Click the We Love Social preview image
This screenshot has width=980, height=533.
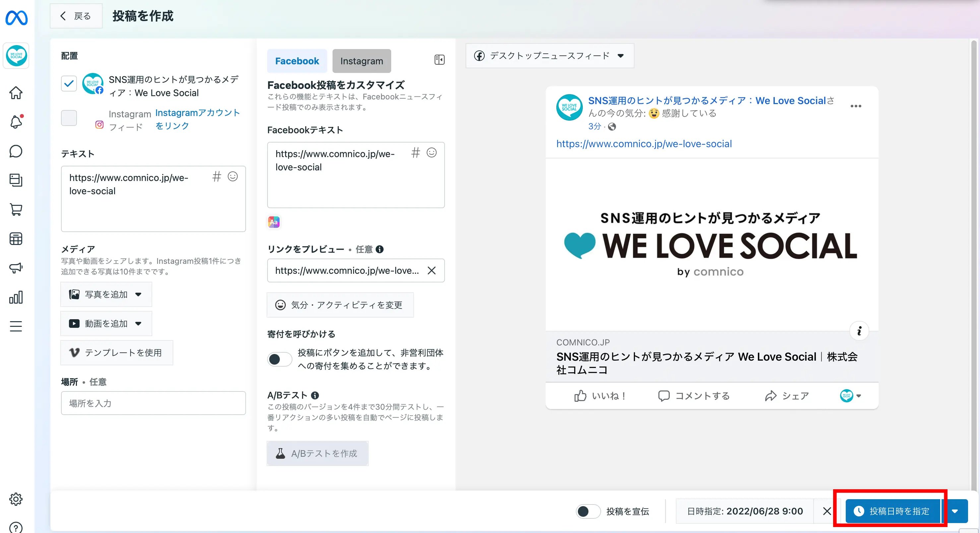click(x=712, y=244)
